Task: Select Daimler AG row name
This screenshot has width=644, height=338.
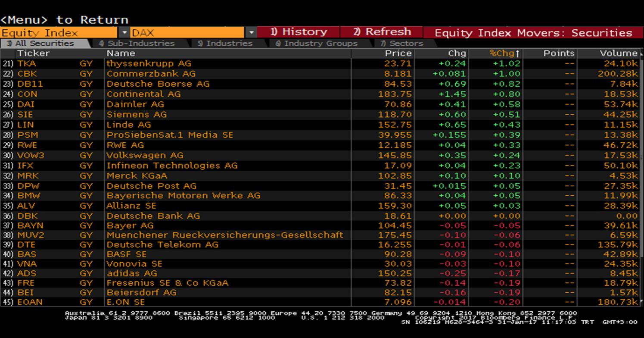Action: click(136, 104)
